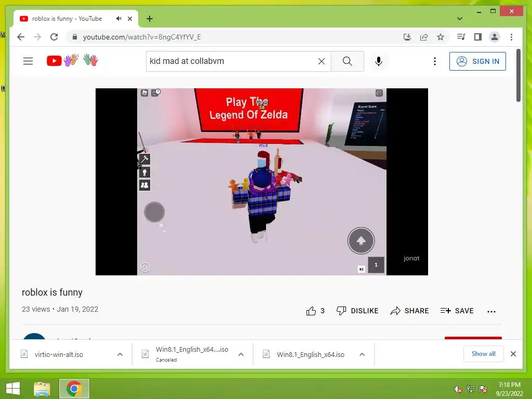
Task: Click the video player area
Action: pos(262,182)
